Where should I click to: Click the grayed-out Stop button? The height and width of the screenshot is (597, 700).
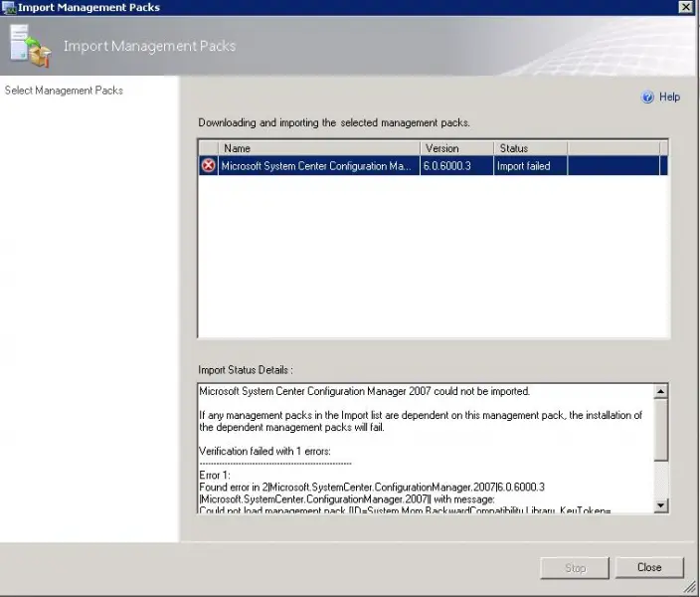pos(575,568)
